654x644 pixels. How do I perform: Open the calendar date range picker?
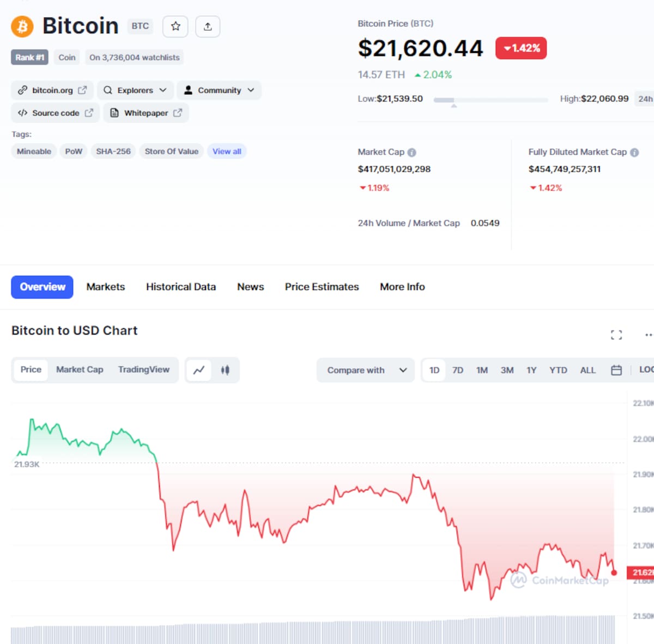(x=616, y=370)
